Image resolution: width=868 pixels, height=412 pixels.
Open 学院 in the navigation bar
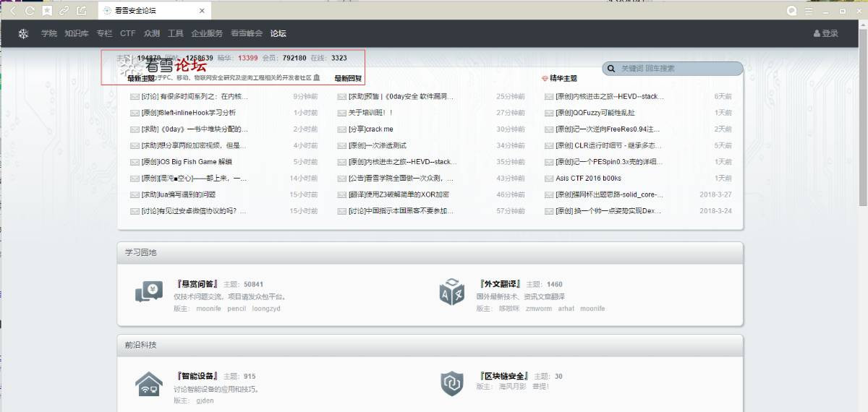tap(48, 34)
